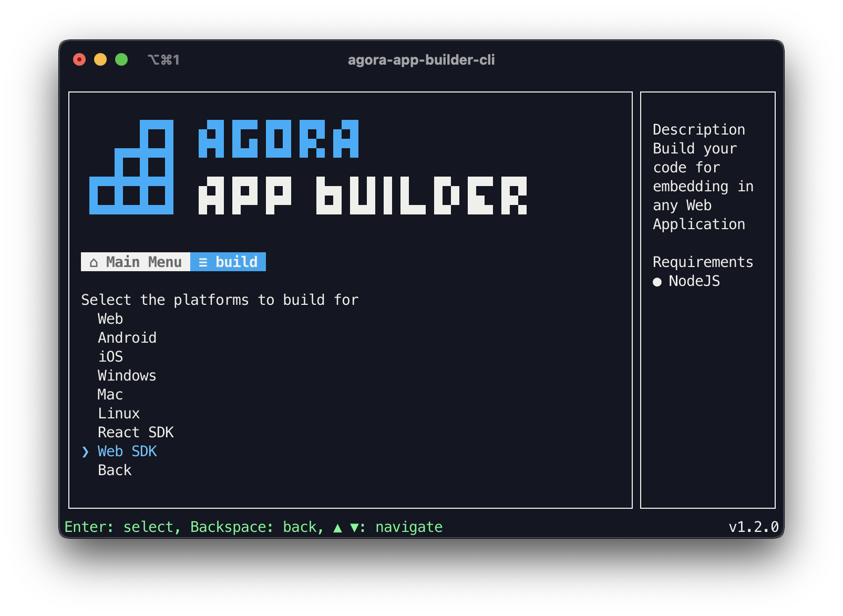The height and width of the screenshot is (616, 843).
Task: Click the agora-app-builder-cli window title
Action: click(x=421, y=60)
